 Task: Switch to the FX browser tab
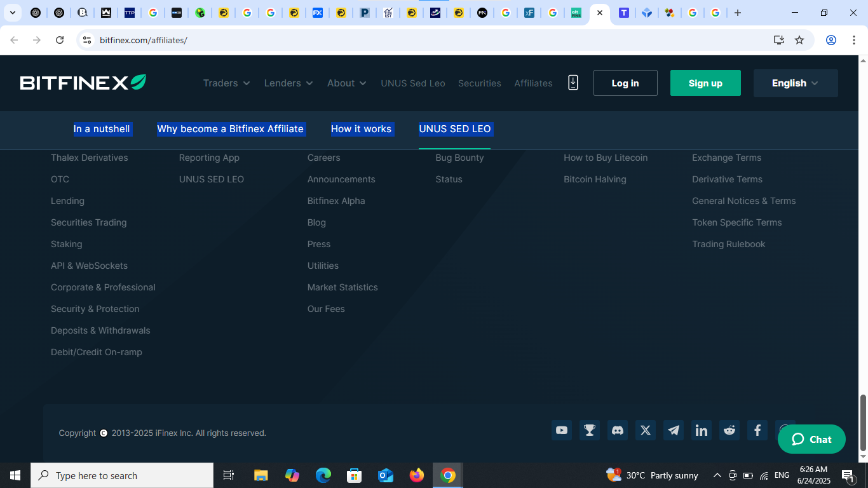click(318, 13)
